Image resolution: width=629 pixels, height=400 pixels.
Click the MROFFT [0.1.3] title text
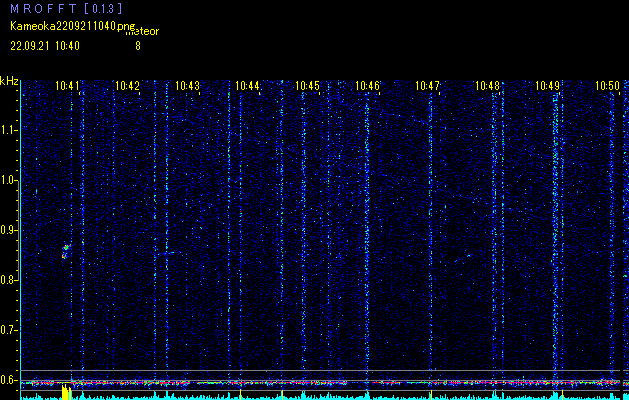tap(66, 8)
